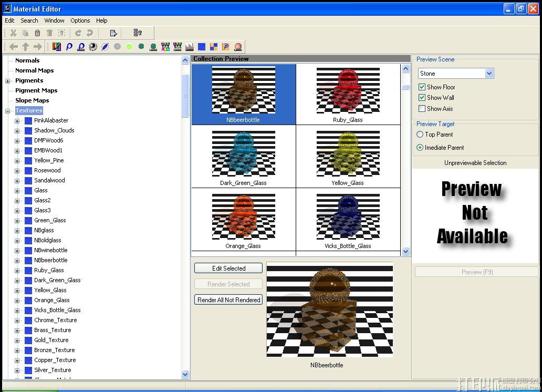
Task: Click the Render All Not Rendered button
Action: click(x=228, y=300)
